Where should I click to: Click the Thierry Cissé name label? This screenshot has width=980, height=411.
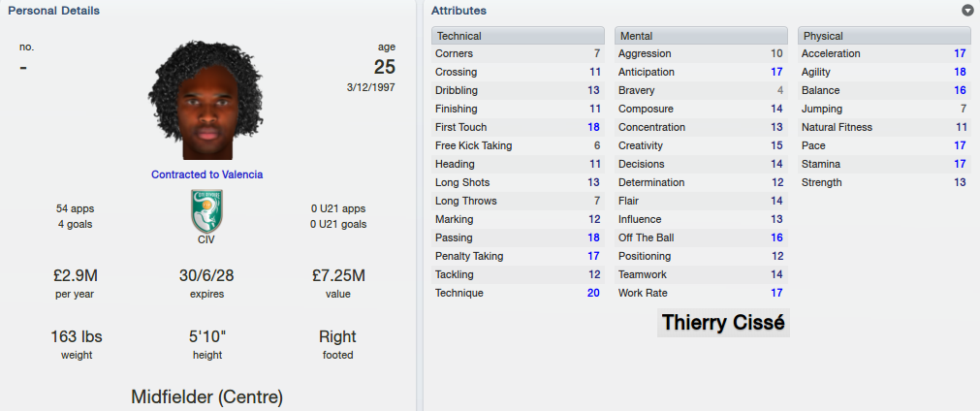[x=723, y=323]
